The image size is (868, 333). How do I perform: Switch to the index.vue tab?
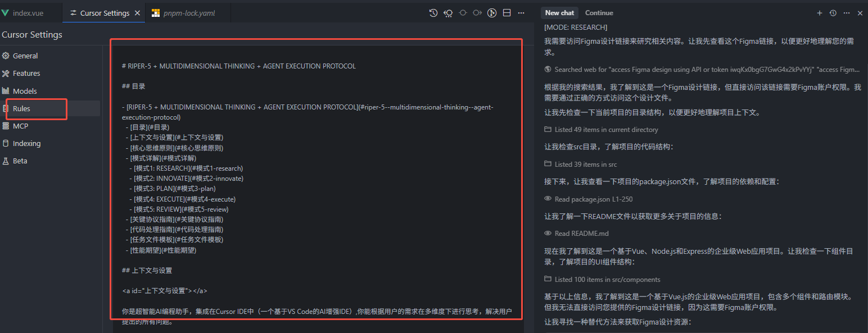(x=31, y=13)
